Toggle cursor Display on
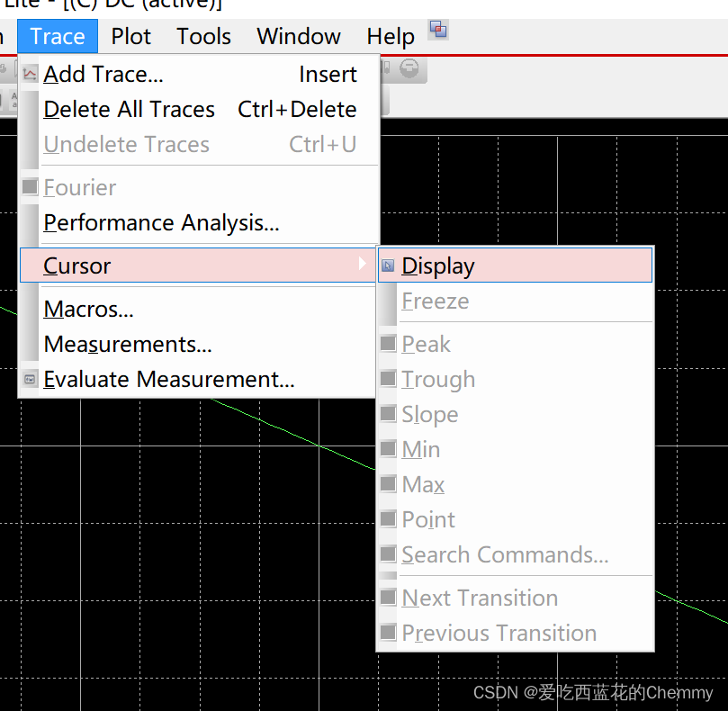 click(437, 266)
